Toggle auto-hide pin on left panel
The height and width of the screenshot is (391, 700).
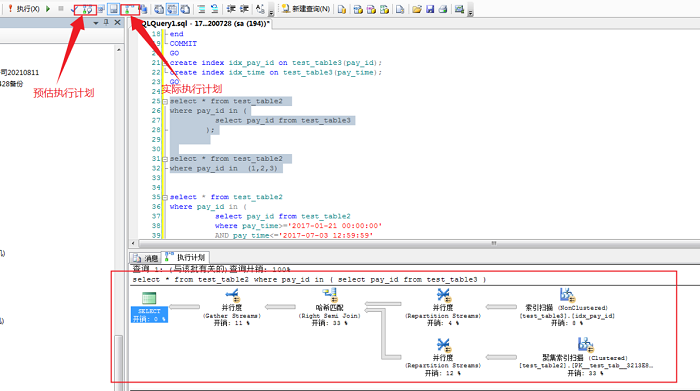click(x=106, y=22)
